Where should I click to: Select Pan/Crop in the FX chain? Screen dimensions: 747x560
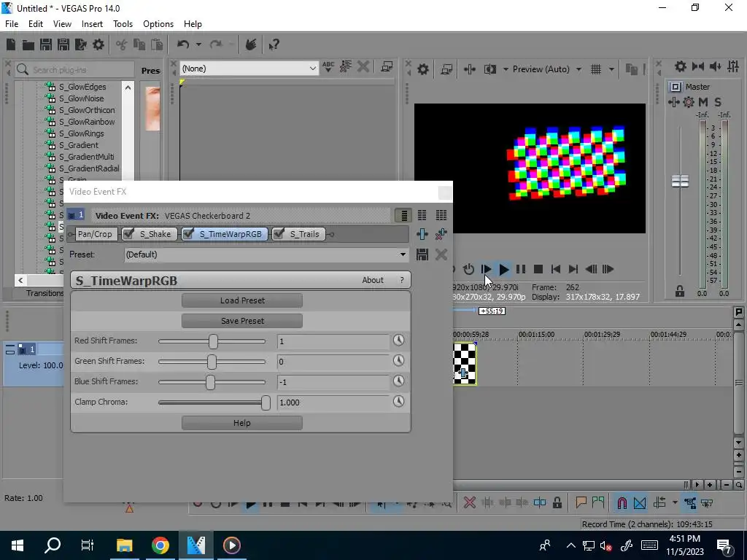tap(95, 234)
